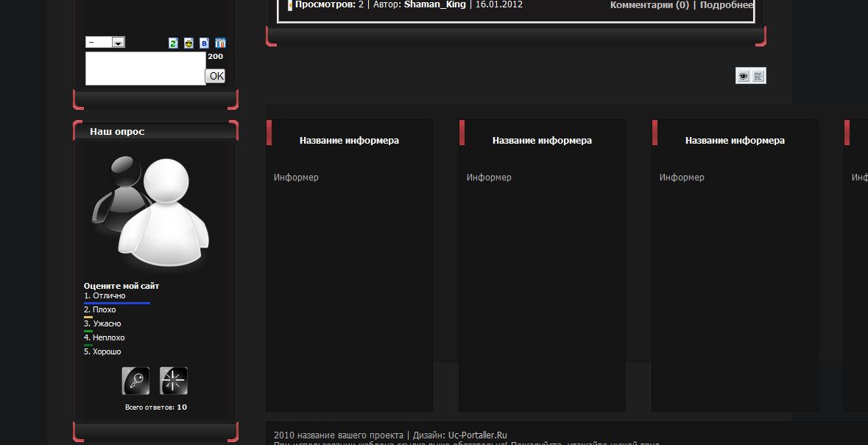The width and height of the screenshot is (868, 445).
Task: Click the chat settings tools icon
Action: coord(220,43)
